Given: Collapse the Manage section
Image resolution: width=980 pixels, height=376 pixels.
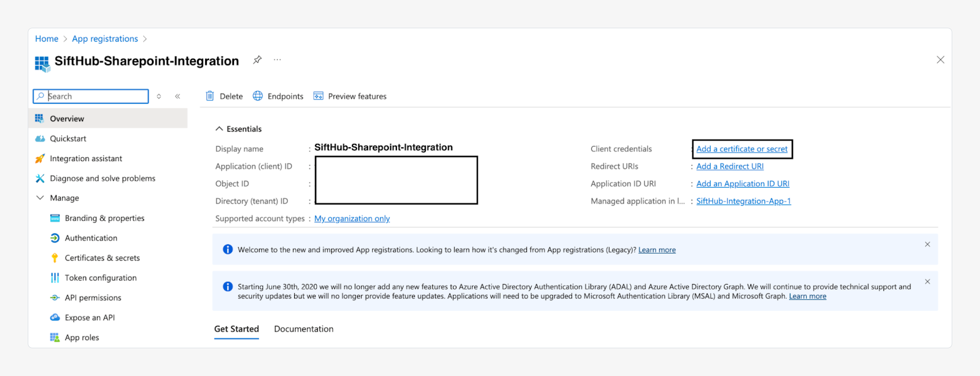Looking at the screenshot, I should [x=40, y=198].
